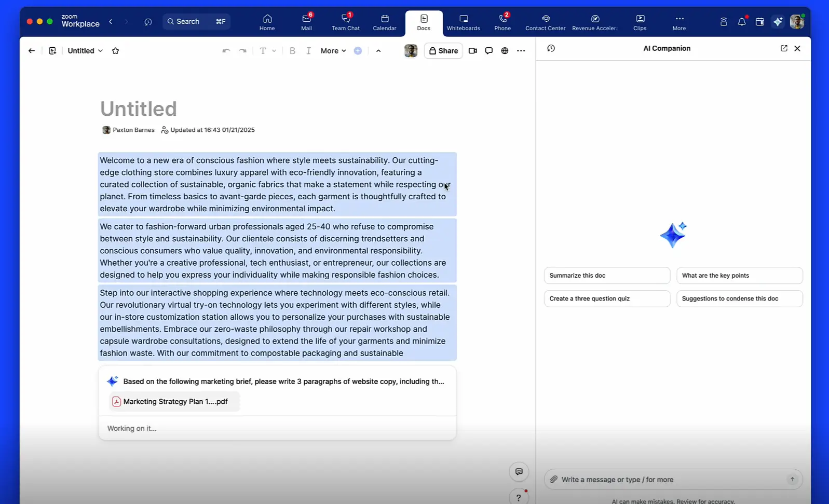Click the floating comment button near the bottom

[519, 472]
